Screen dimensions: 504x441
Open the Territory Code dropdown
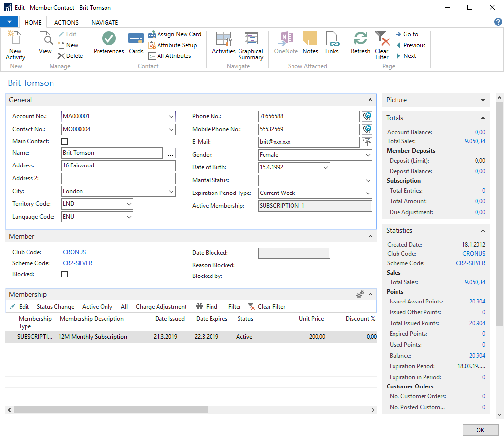(x=129, y=204)
